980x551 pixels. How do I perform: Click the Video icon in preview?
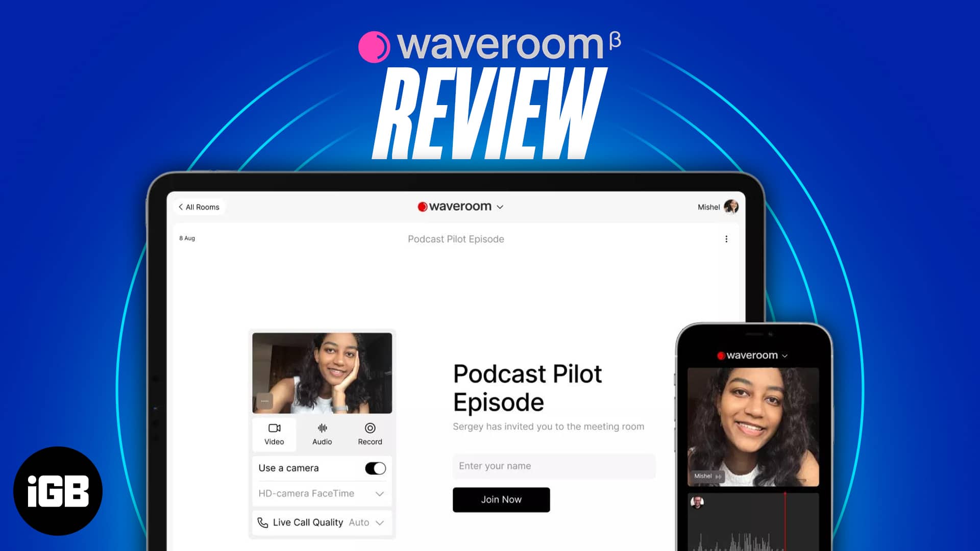tap(274, 428)
